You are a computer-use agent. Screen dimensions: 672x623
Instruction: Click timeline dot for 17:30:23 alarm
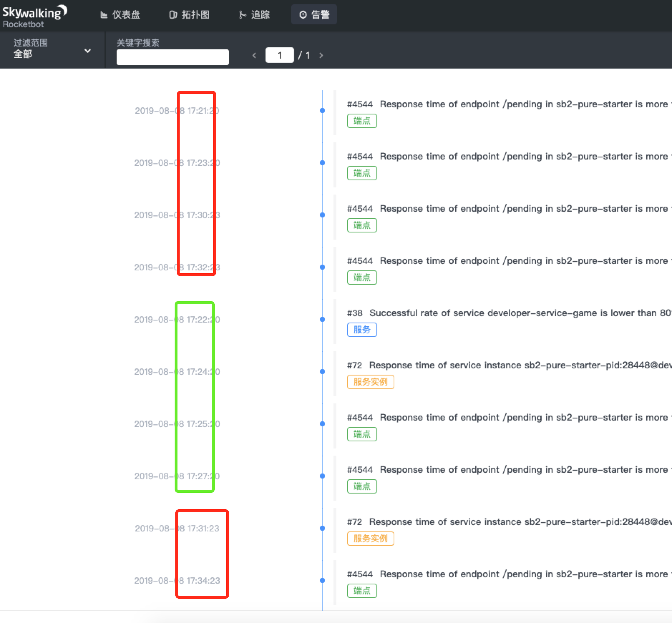coord(322,215)
